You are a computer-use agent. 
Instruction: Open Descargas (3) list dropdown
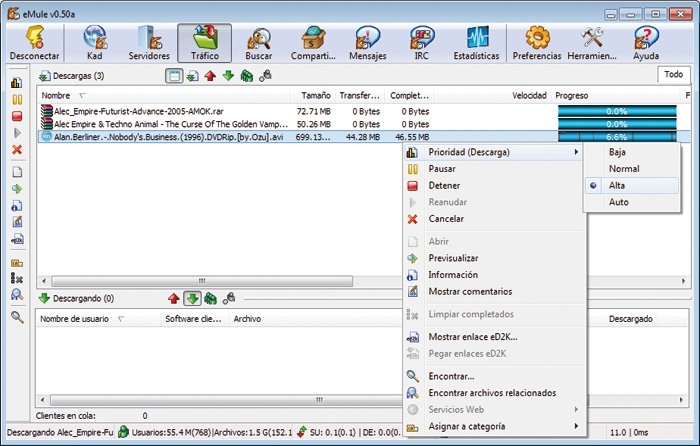[x=71, y=76]
